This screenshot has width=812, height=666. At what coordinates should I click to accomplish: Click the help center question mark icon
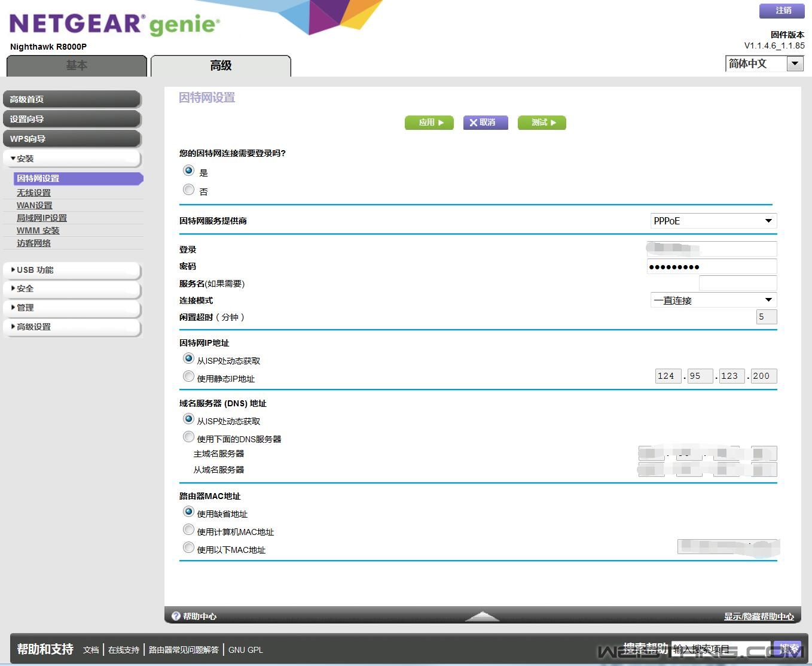176,616
